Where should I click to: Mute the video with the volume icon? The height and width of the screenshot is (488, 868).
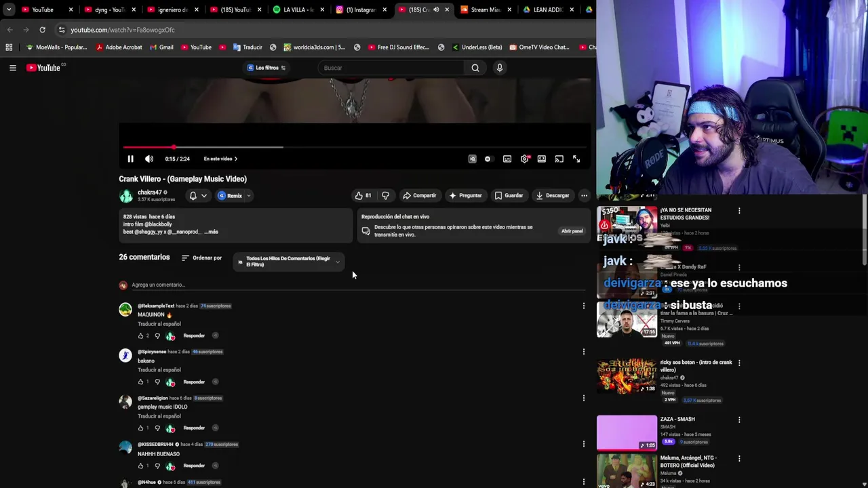149,159
